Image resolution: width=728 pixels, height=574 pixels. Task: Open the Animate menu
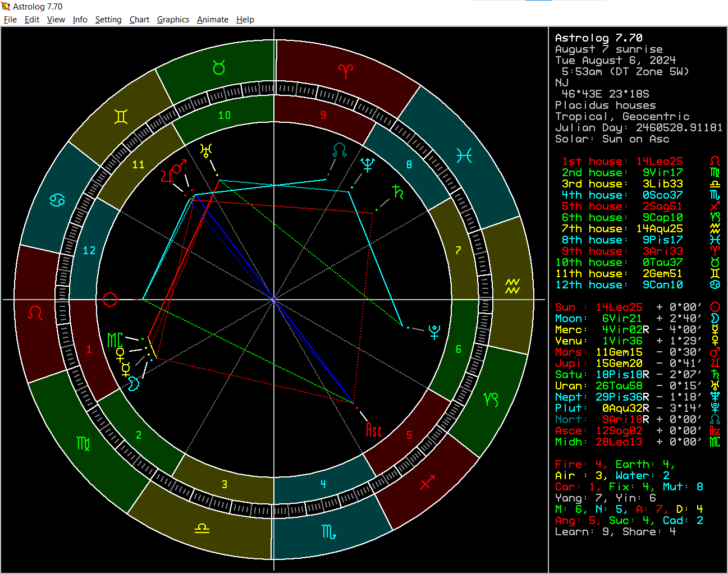click(x=212, y=20)
